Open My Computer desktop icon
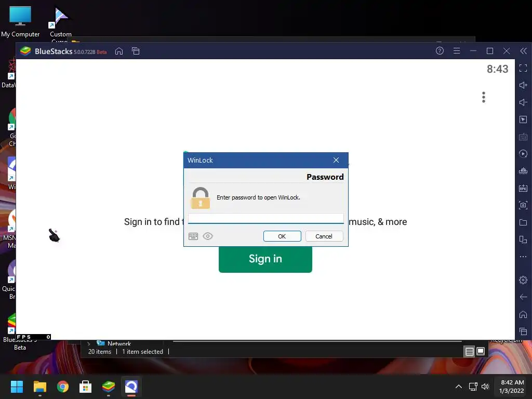 pos(20,21)
